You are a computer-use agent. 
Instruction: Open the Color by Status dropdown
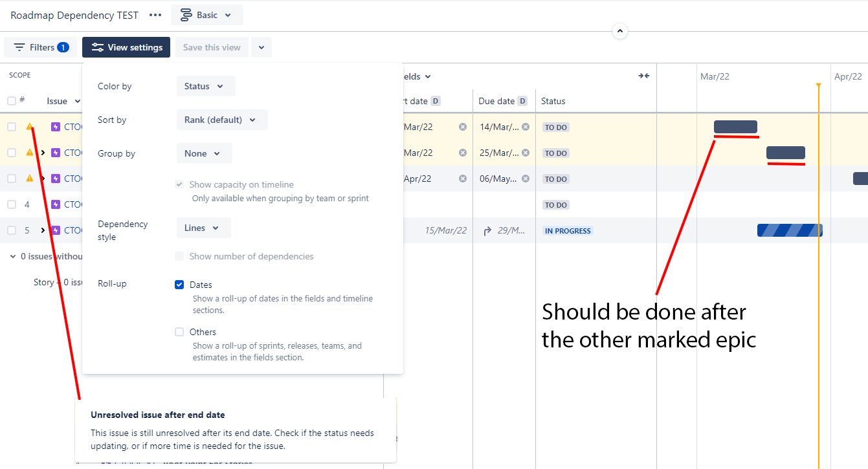205,85
